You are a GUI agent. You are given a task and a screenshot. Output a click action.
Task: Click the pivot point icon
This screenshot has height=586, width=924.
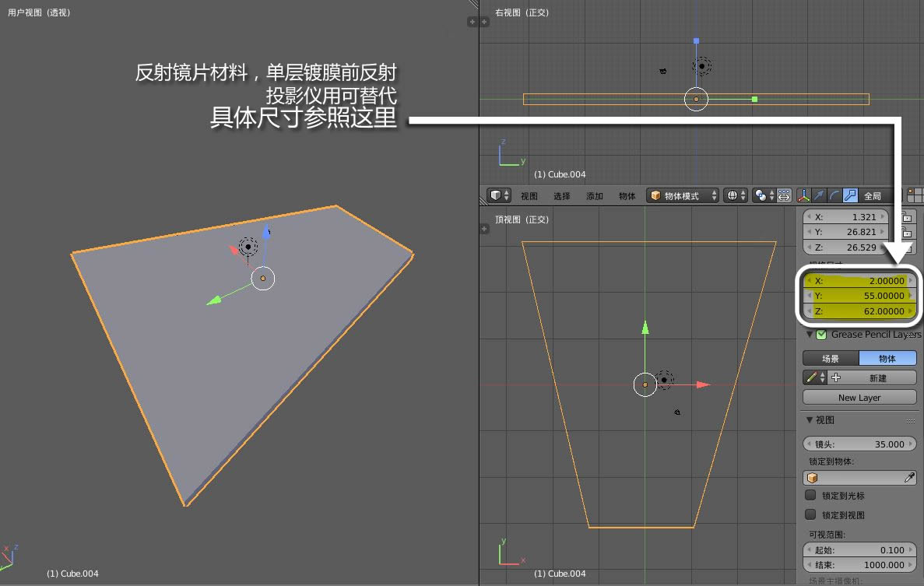tap(761, 195)
